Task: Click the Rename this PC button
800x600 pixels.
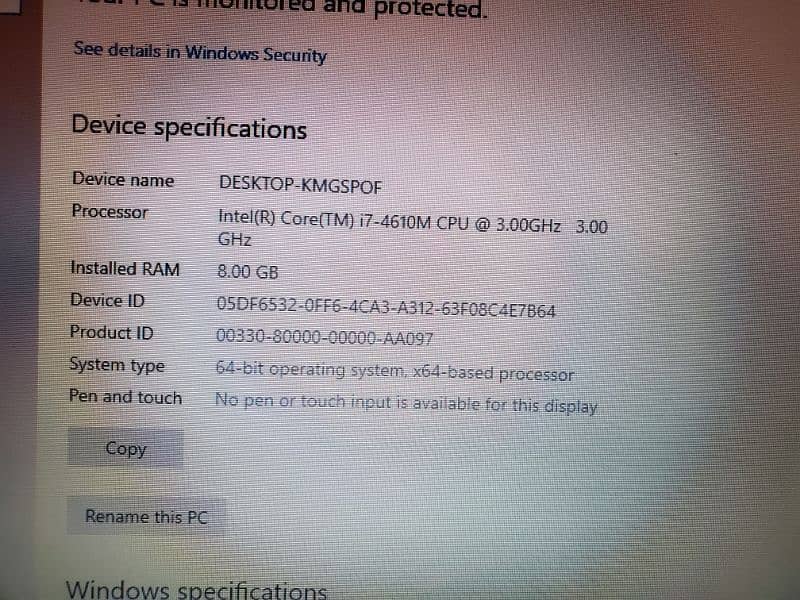Action: [146, 516]
